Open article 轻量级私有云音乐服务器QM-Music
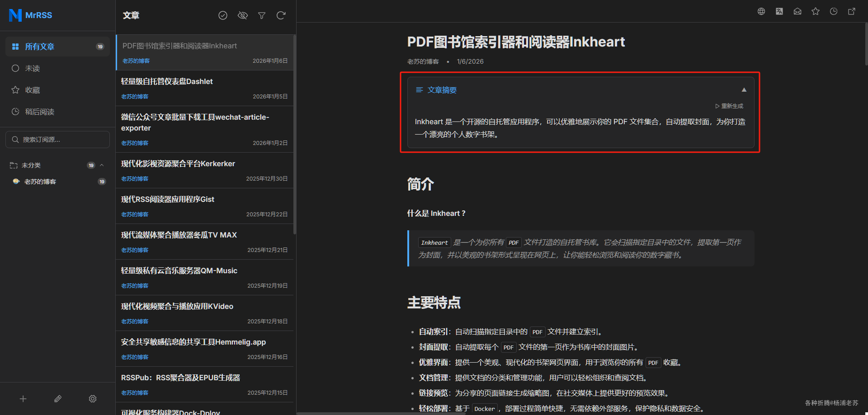The height and width of the screenshot is (415, 868). [x=204, y=277]
